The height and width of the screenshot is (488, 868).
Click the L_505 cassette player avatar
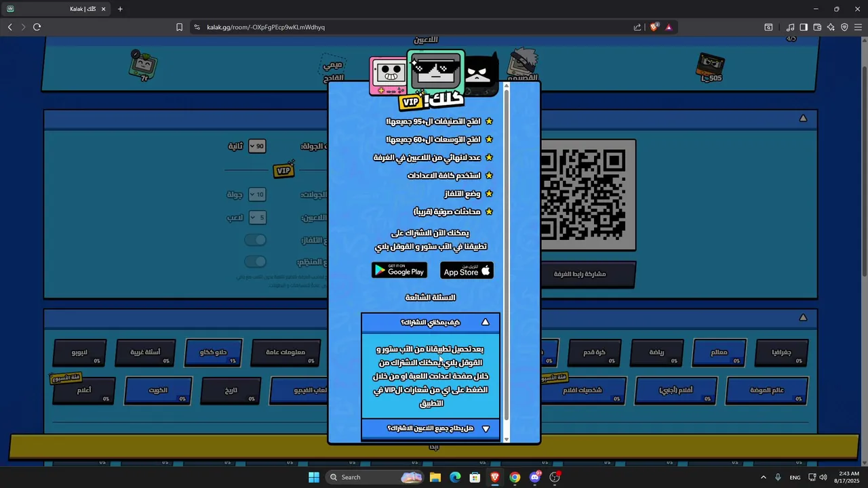pyautogui.click(x=711, y=68)
